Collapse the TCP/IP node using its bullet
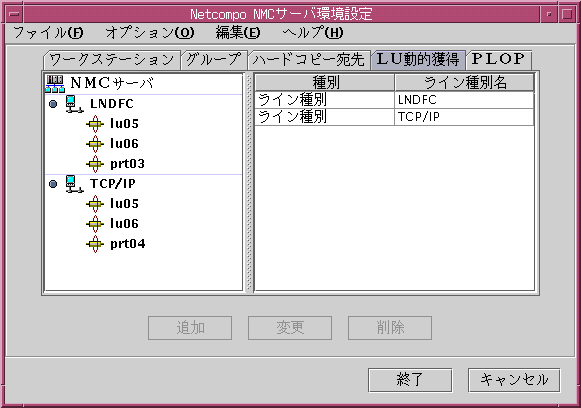This screenshot has width=581, height=408. [x=53, y=184]
